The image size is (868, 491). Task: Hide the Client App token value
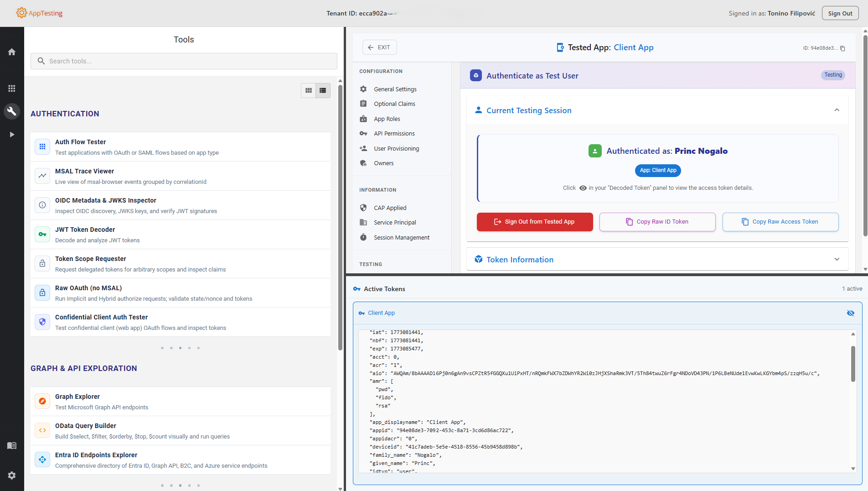click(851, 313)
